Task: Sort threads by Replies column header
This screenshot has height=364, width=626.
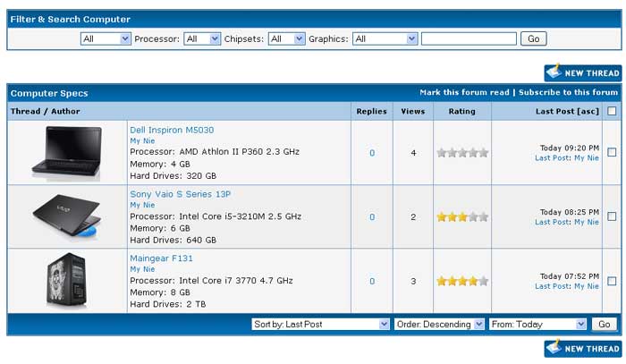Action: coord(371,112)
